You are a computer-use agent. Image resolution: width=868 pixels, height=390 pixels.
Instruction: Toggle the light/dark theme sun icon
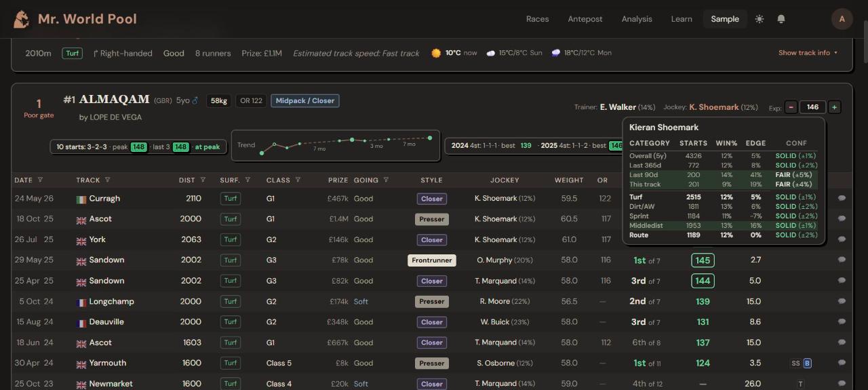(x=759, y=19)
